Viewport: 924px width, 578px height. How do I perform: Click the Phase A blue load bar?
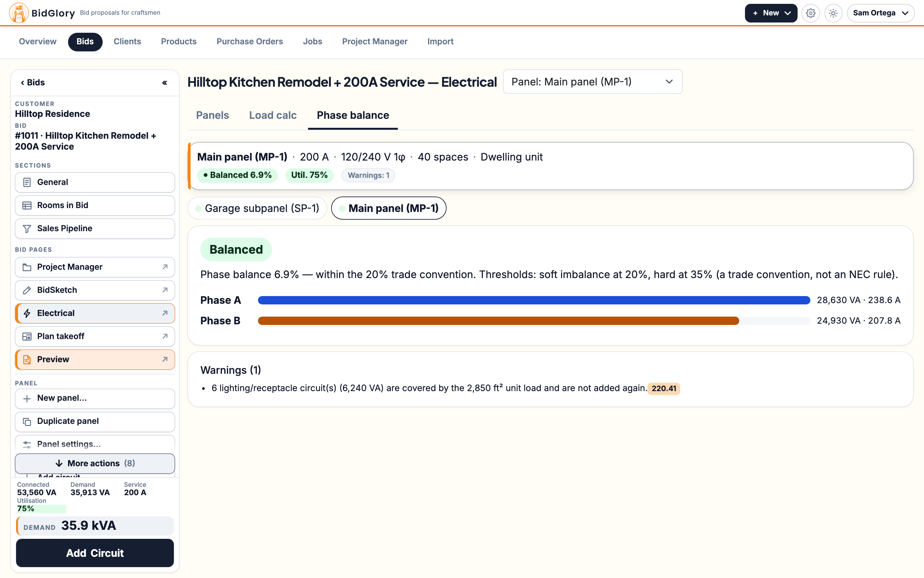(x=534, y=300)
